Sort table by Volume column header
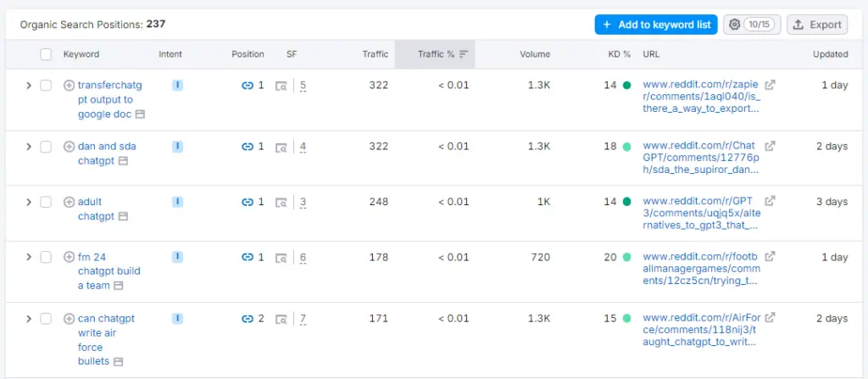Image resolution: width=868 pixels, height=379 pixels. pos(534,54)
